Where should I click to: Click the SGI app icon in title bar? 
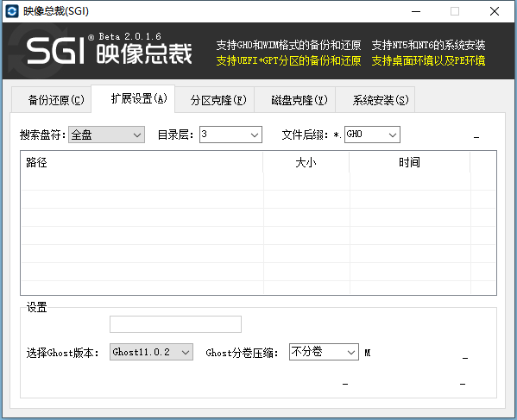pos(12,11)
